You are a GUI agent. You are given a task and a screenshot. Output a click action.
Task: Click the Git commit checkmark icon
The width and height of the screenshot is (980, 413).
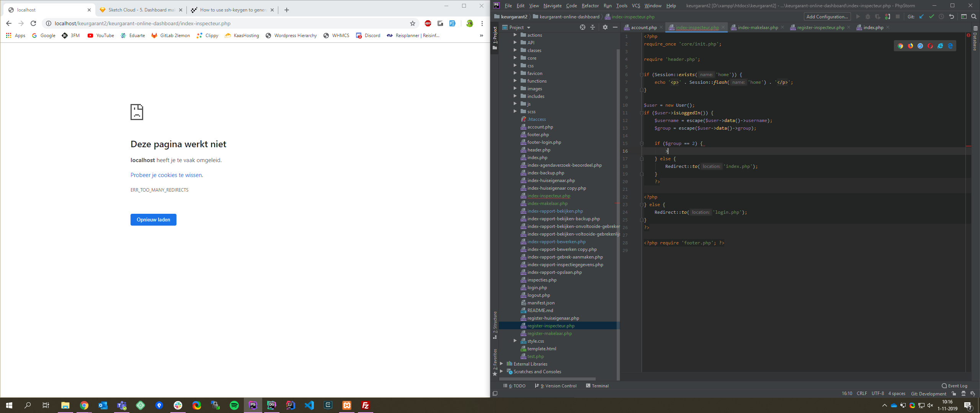tap(931, 16)
